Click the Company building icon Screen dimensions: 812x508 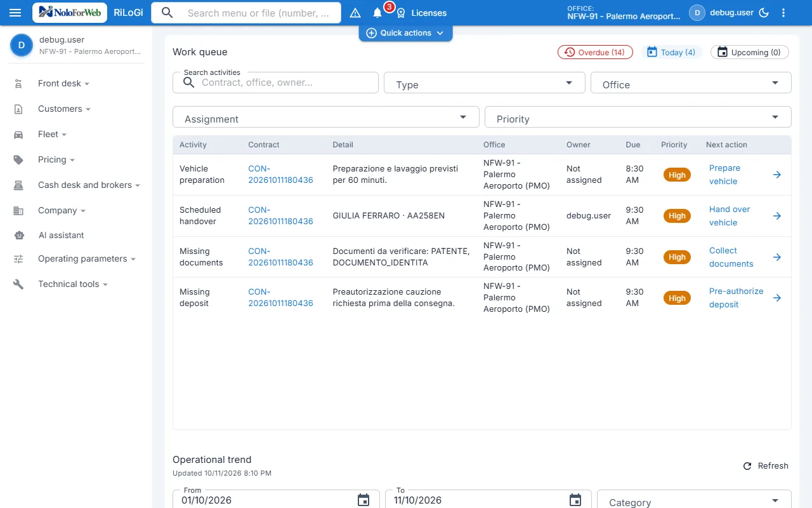18,210
